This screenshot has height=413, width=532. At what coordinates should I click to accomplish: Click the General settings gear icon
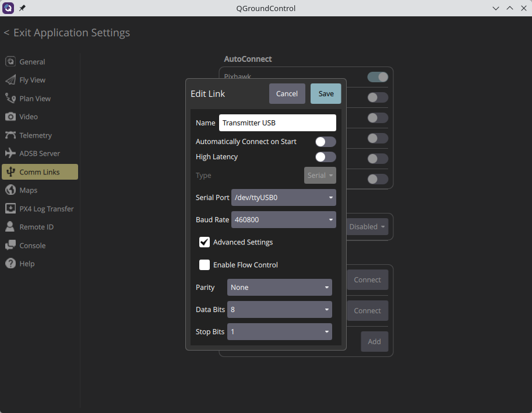coord(10,62)
